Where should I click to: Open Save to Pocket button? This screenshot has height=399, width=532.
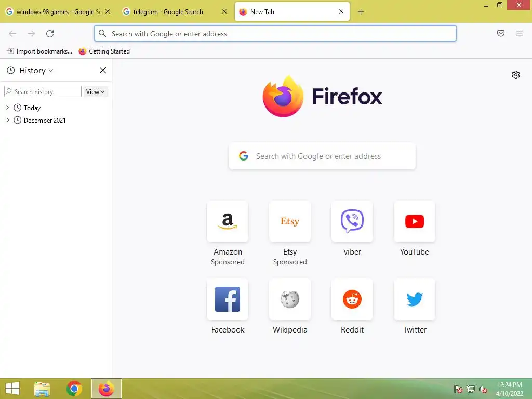point(501,33)
